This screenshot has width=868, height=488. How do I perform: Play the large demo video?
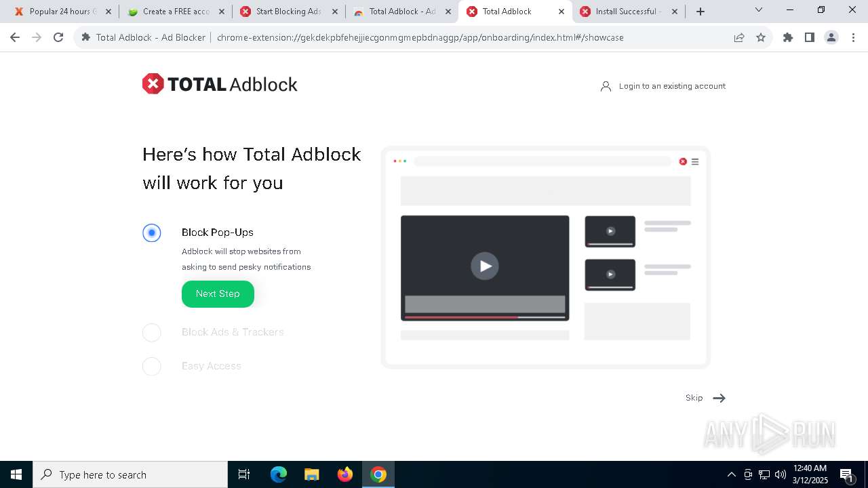click(485, 266)
